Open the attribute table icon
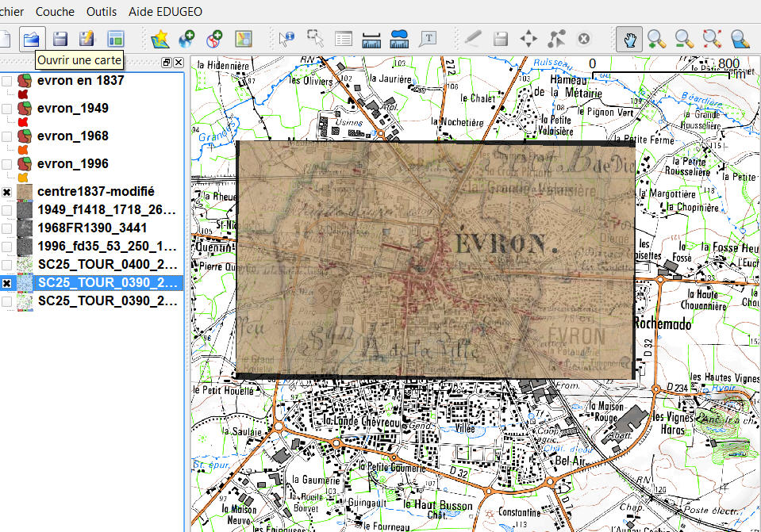This screenshot has height=532, width=761. pyautogui.click(x=343, y=38)
